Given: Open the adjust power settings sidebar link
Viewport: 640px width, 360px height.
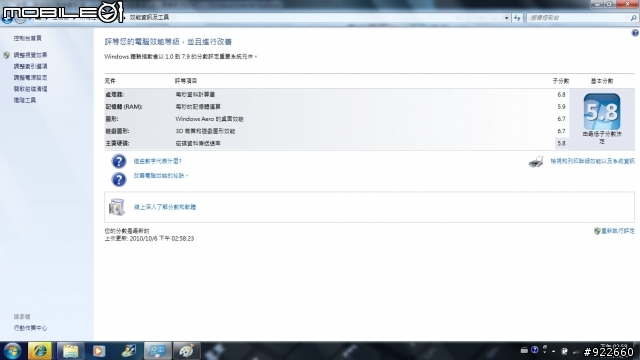Looking at the screenshot, I should pyautogui.click(x=30, y=78).
